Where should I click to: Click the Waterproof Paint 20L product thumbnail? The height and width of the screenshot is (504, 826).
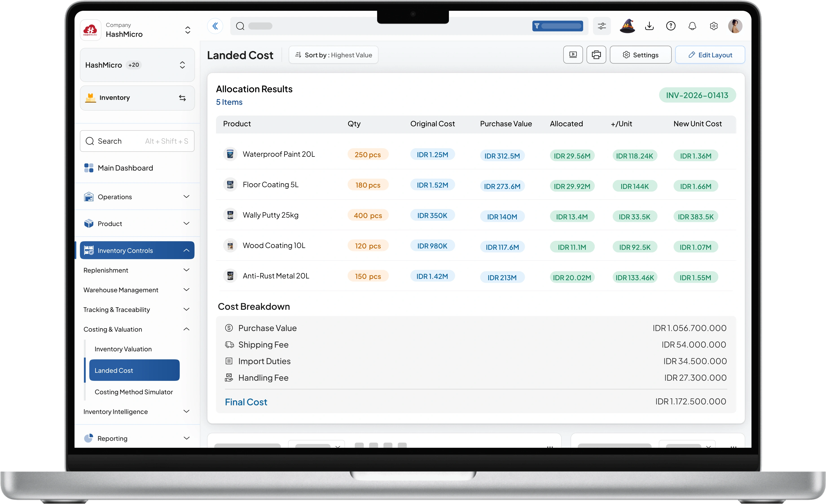[230, 154]
